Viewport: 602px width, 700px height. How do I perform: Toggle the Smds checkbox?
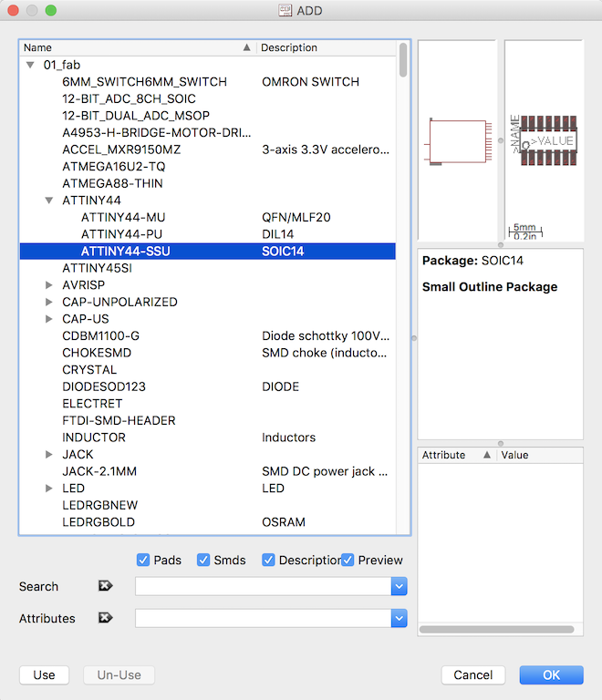click(203, 560)
